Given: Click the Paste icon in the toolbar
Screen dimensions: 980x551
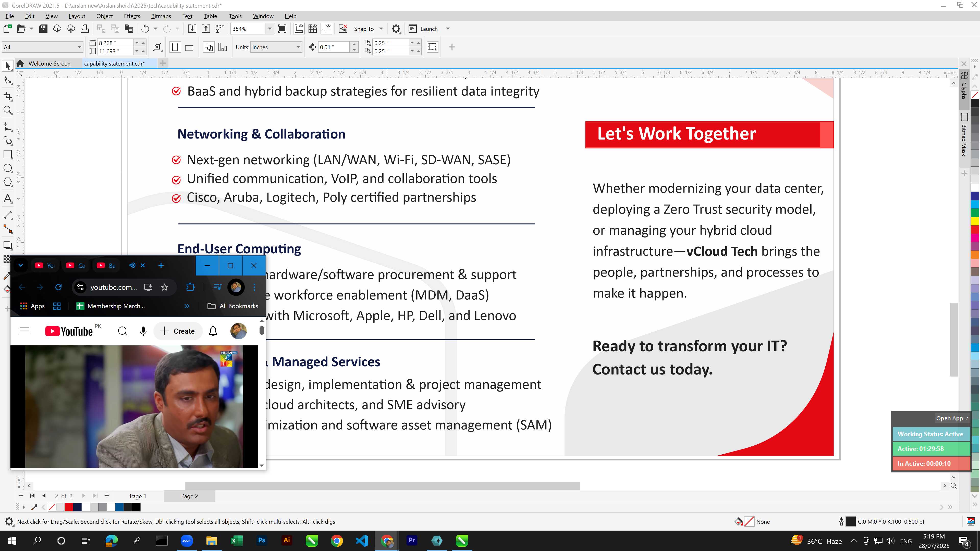Looking at the screenshot, I should click(x=129, y=29).
